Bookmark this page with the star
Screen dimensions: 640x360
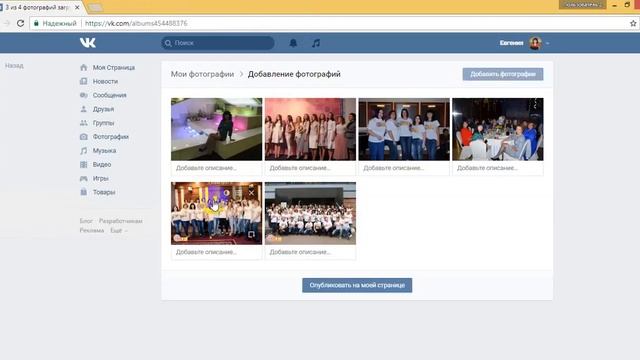pyautogui.click(x=633, y=23)
